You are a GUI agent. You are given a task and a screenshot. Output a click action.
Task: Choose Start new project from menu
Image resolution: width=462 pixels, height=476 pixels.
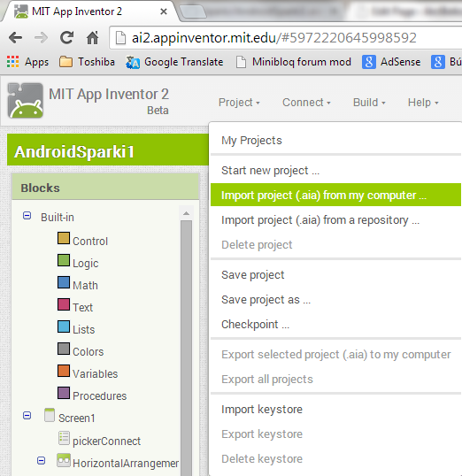[x=335, y=171]
